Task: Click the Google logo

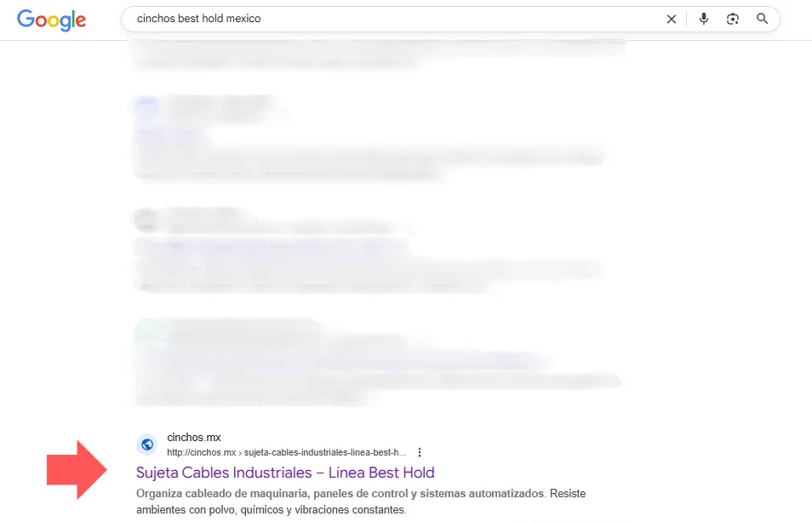Action: coord(51,20)
